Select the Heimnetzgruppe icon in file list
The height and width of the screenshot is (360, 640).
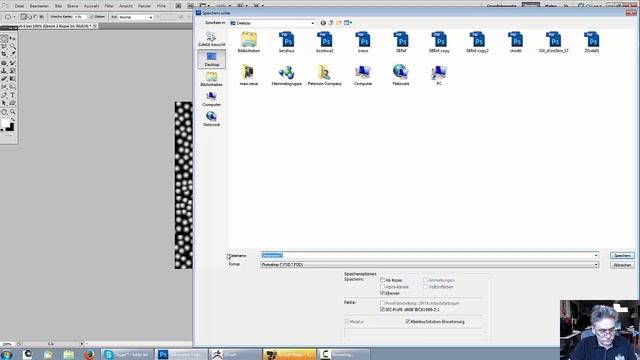(x=287, y=76)
